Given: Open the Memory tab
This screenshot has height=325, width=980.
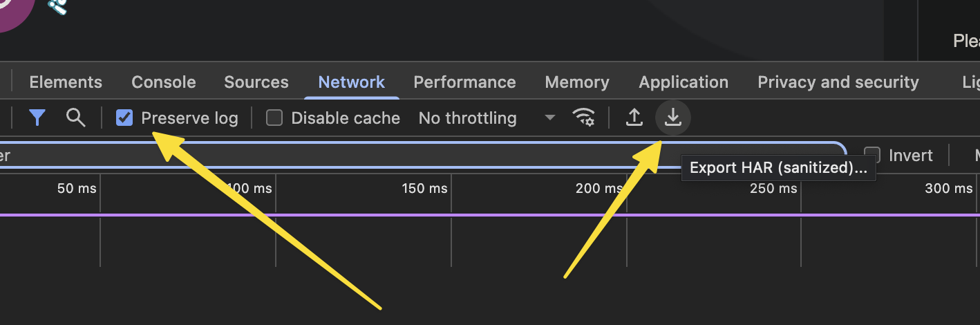Looking at the screenshot, I should pyautogui.click(x=577, y=82).
